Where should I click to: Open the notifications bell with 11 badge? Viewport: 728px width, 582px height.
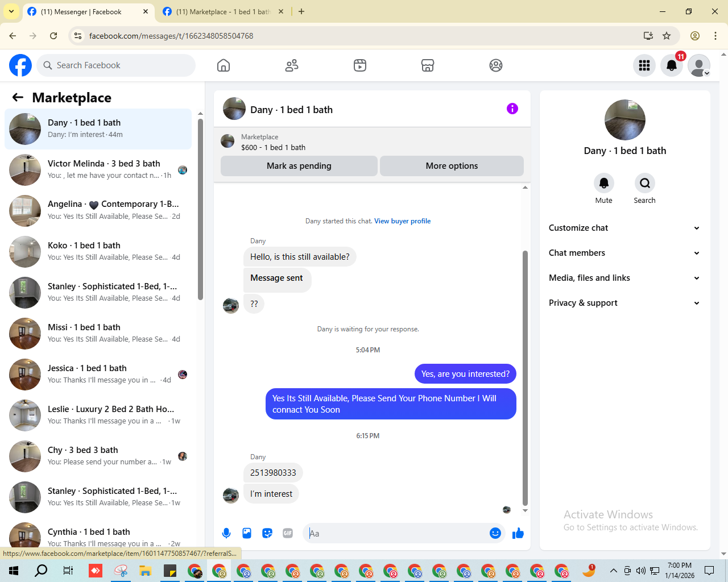tap(672, 65)
